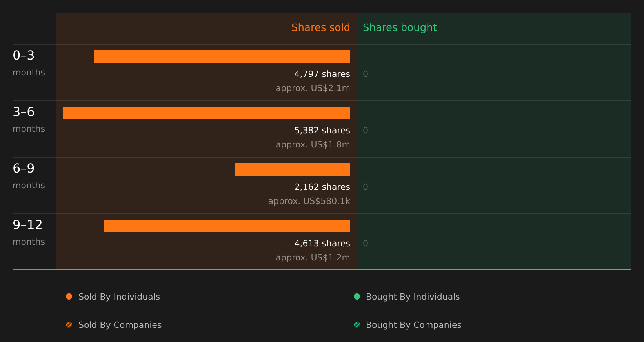Screen dimensions: 644x342
Task: Click the Bought By Companies striped icon
Action: 357,325
